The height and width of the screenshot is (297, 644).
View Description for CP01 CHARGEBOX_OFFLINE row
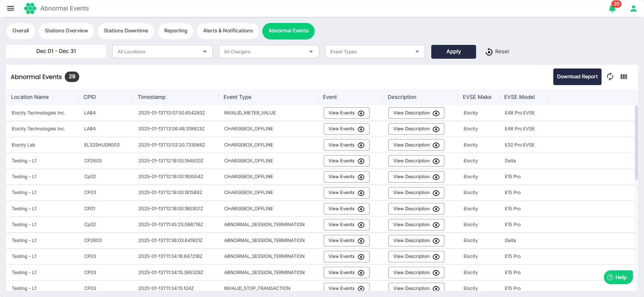tap(416, 209)
